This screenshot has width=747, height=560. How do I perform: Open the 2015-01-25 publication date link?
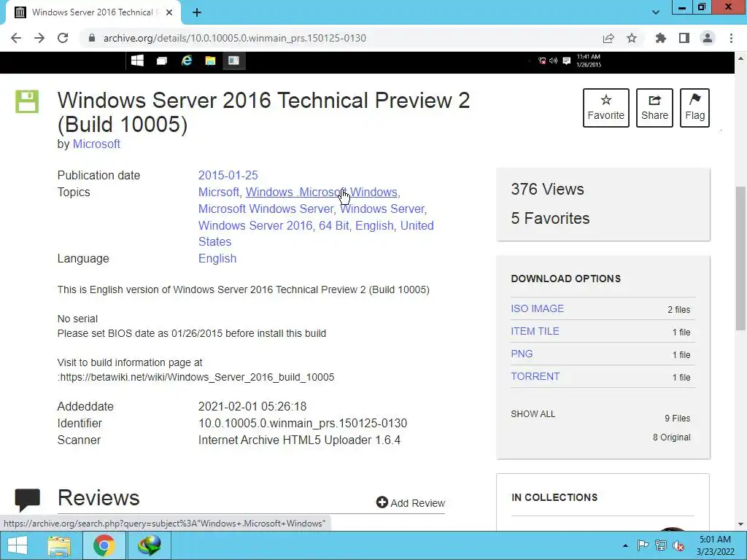pos(228,175)
